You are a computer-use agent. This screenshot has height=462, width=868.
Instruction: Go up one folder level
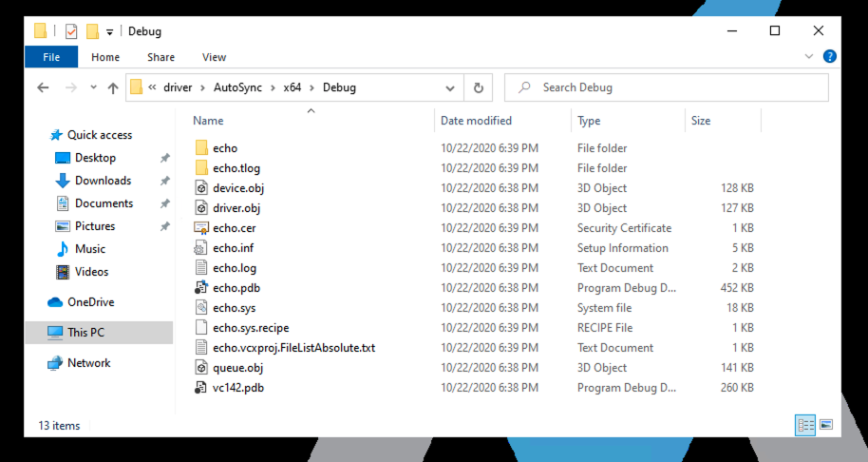pyautogui.click(x=113, y=87)
